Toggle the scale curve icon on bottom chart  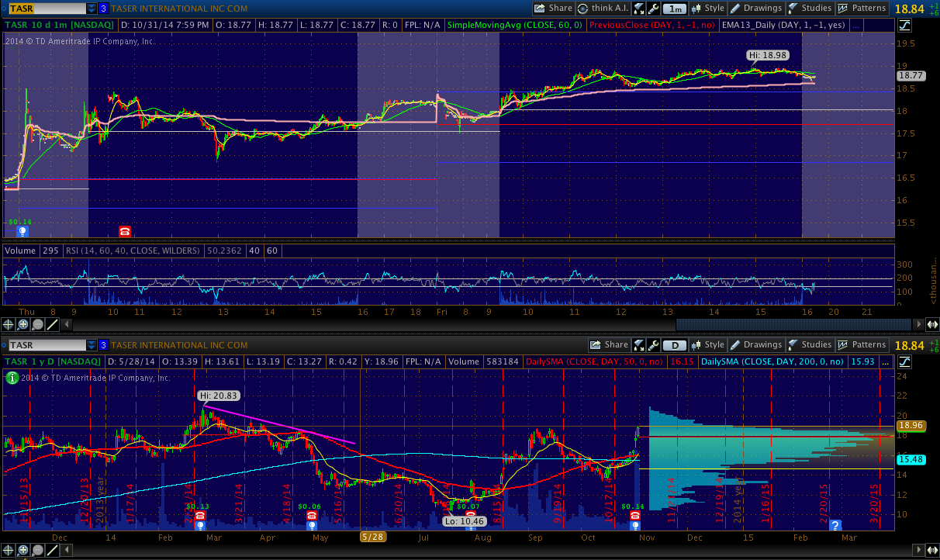(904, 361)
